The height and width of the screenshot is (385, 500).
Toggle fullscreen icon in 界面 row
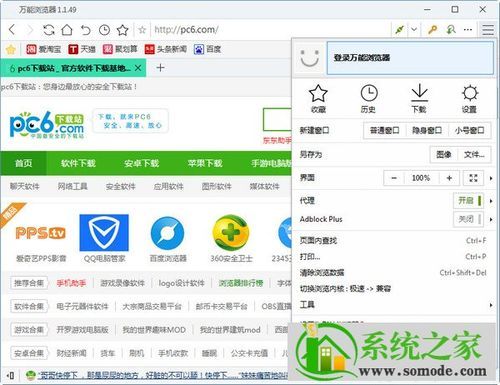(x=473, y=178)
